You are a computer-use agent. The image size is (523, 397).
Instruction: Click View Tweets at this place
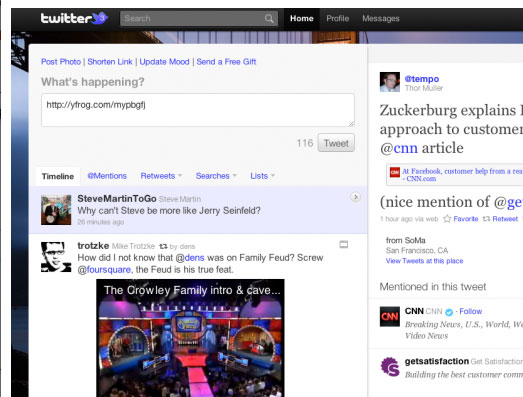(x=425, y=261)
